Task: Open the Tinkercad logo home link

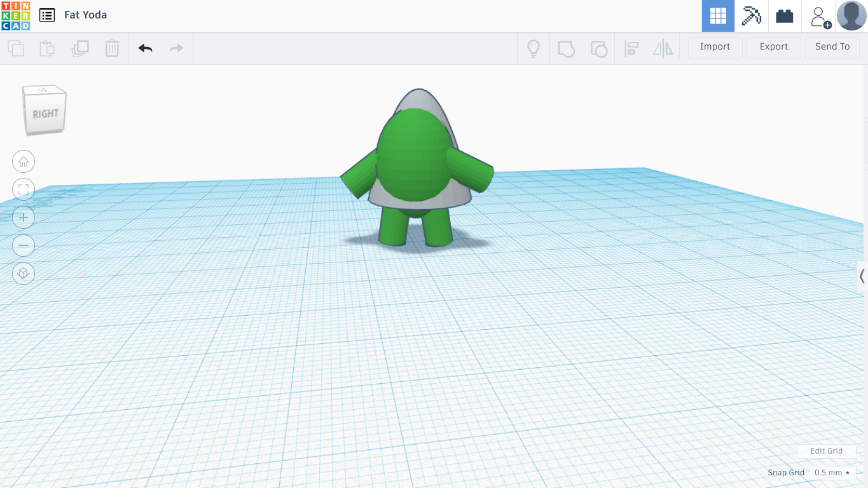Action: point(15,16)
